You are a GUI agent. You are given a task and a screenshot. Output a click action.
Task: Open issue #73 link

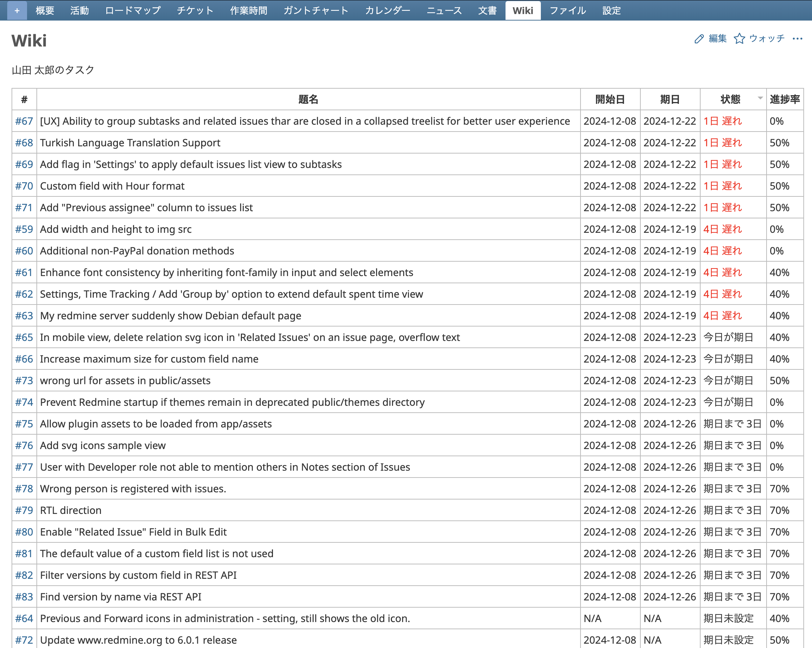(x=24, y=381)
